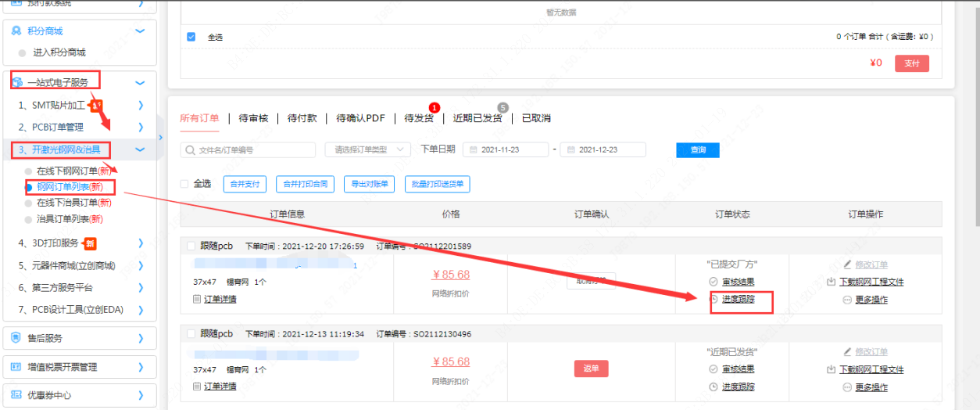Click the magnifier icon in the order search box

[x=190, y=150]
